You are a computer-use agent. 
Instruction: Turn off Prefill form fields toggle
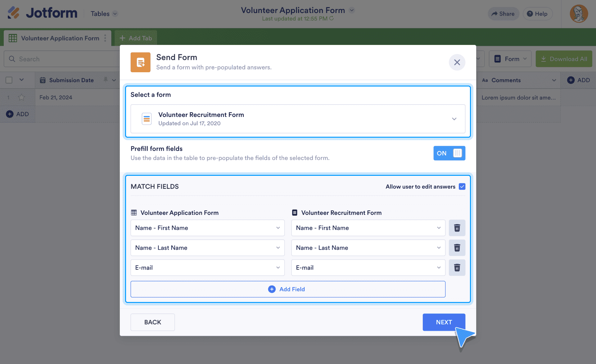pos(449,153)
